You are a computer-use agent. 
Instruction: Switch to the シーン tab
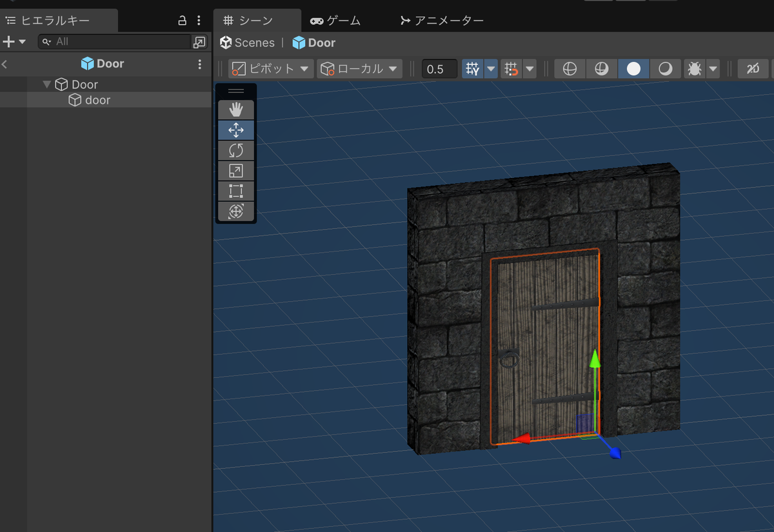(257, 21)
